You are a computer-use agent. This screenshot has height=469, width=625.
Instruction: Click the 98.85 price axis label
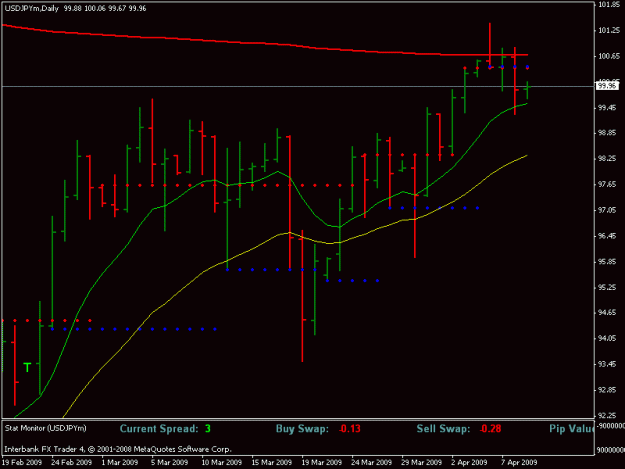(609, 133)
